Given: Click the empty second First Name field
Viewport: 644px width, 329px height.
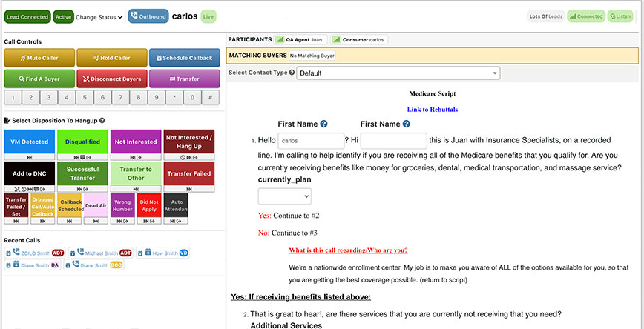Looking at the screenshot, I should (394, 141).
